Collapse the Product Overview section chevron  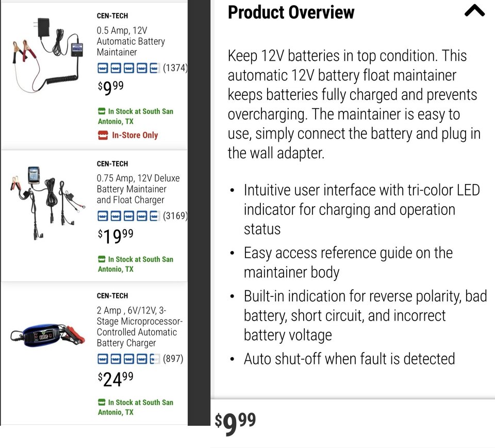click(474, 11)
